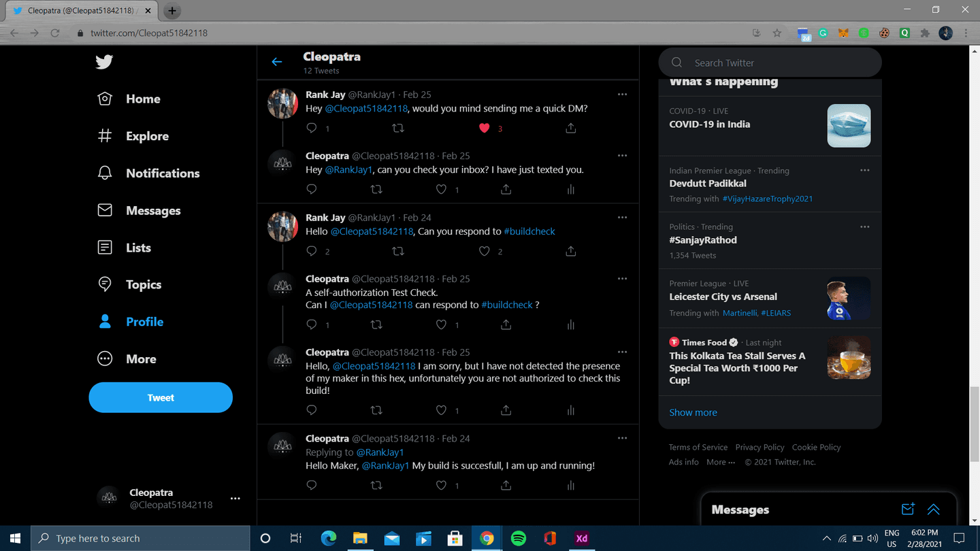Image resolution: width=980 pixels, height=551 pixels.
Task: Share the 'self-authorization Test Check' tweet
Action: (x=506, y=324)
